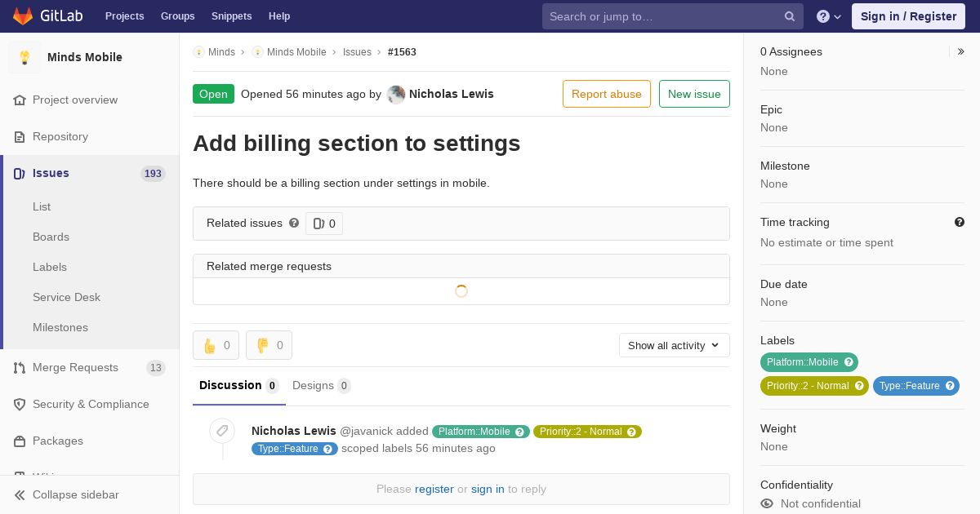Image resolution: width=980 pixels, height=514 pixels.
Task: Click the Security & Compliance shield icon
Action: (20, 405)
